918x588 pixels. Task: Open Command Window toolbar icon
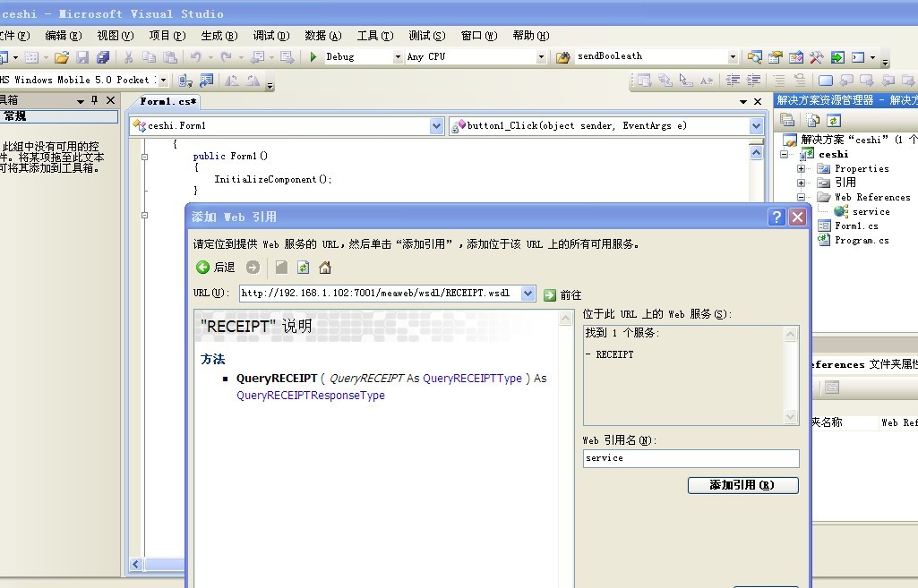tap(858, 56)
